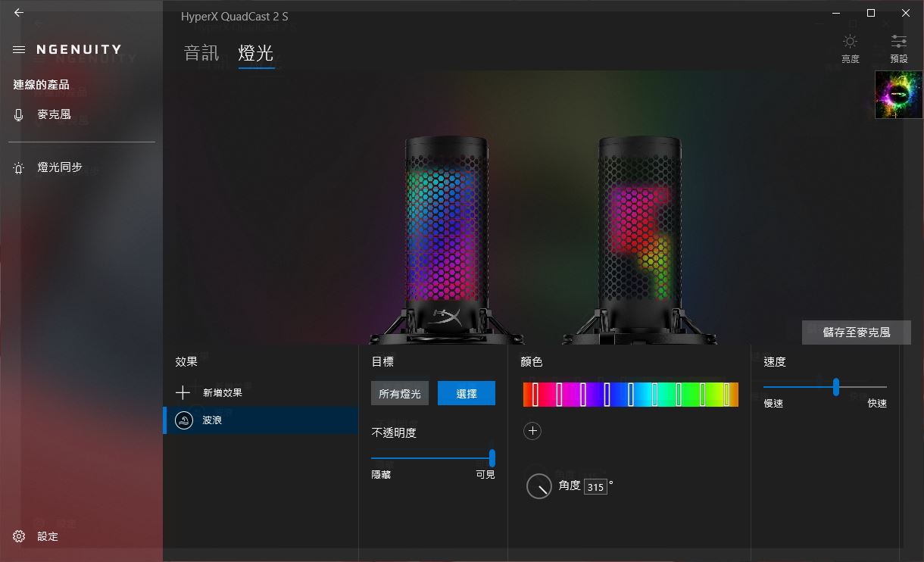
Task: Open presets (預設) panel
Action: click(x=899, y=48)
